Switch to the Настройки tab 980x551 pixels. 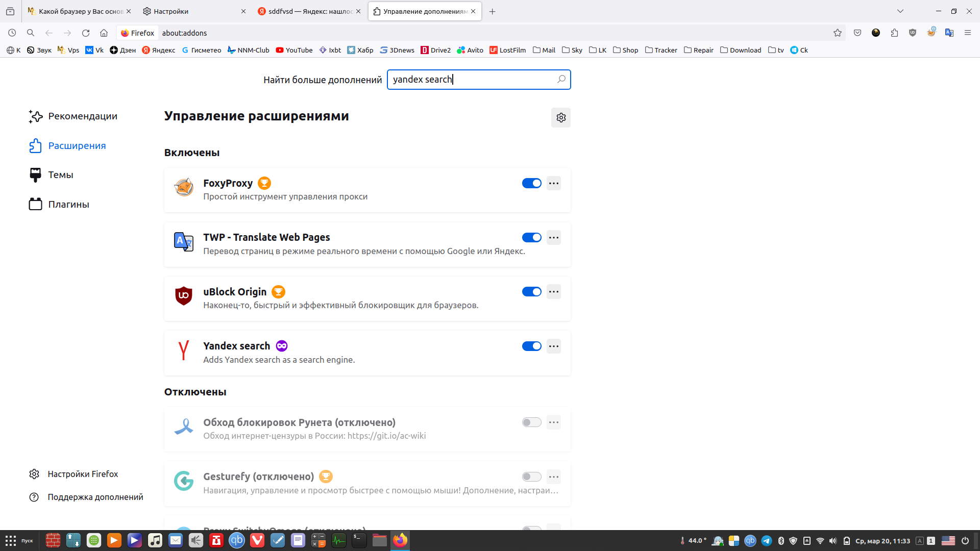[194, 11]
